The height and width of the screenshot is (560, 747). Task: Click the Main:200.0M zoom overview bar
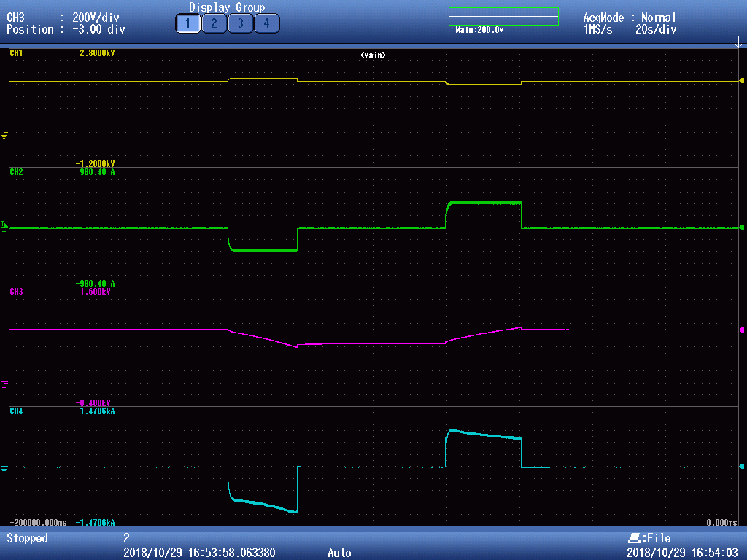click(x=503, y=17)
